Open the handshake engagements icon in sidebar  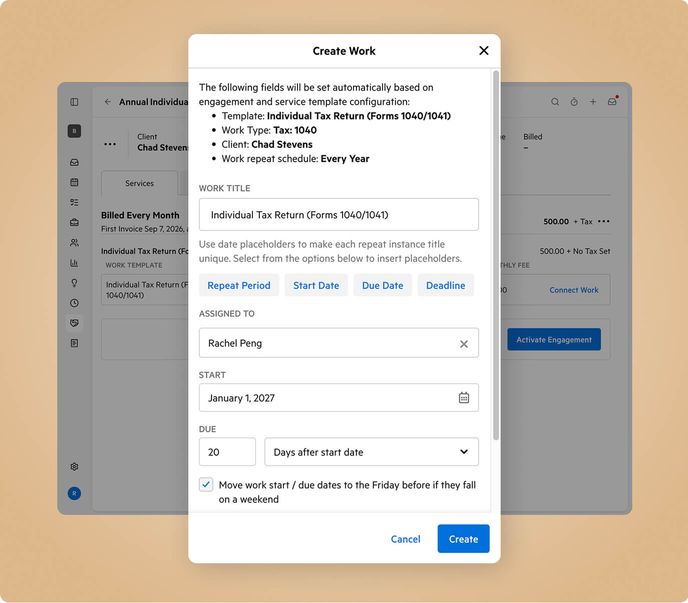74,323
